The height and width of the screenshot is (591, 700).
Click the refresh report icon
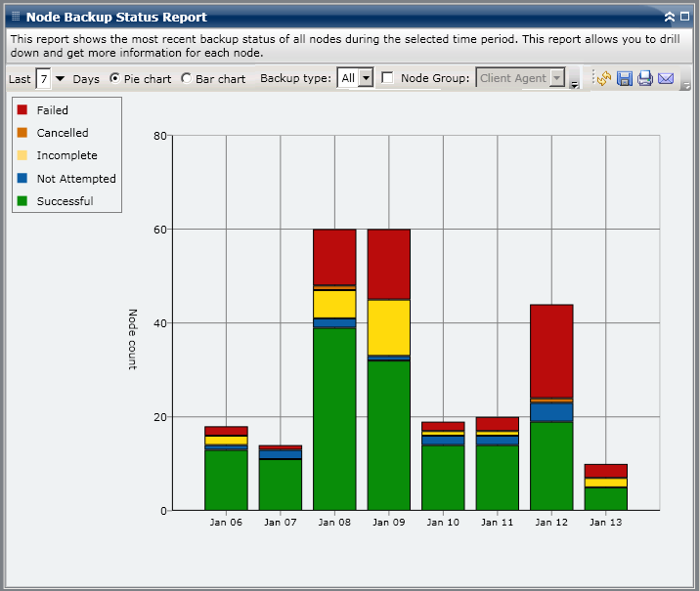pyautogui.click(x=603, y=78)
